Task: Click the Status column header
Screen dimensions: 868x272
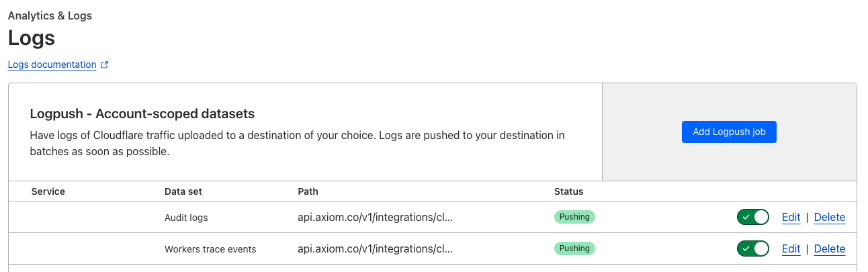Action: click(x=568, y=191)
